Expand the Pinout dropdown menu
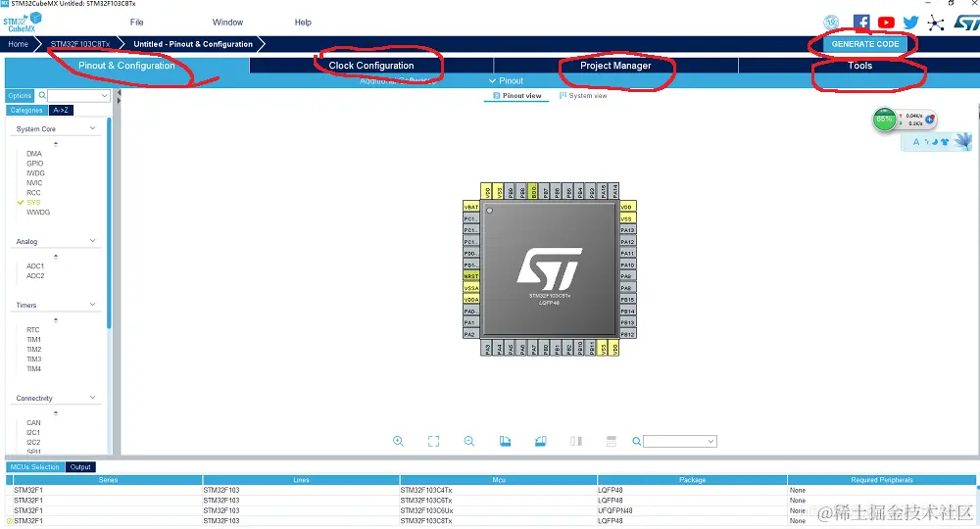This screenshot has width=980, height=529. point(507,80)
